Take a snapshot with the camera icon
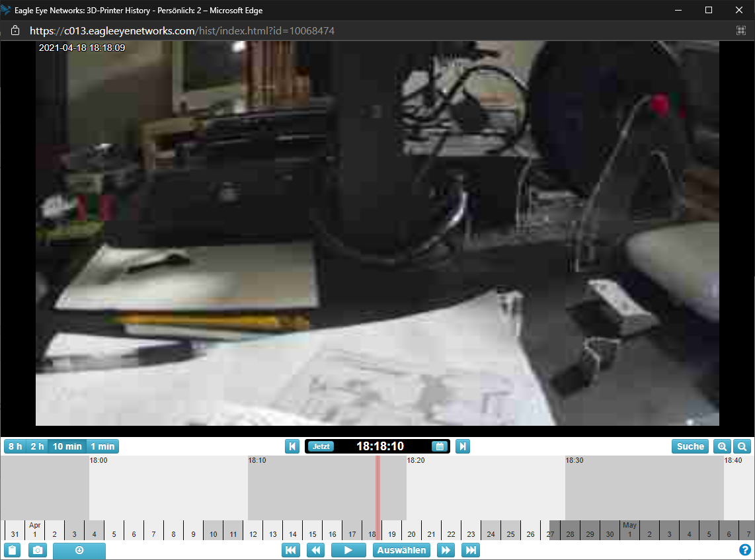This screenshot has width=755, height=560. coord(38,550)
